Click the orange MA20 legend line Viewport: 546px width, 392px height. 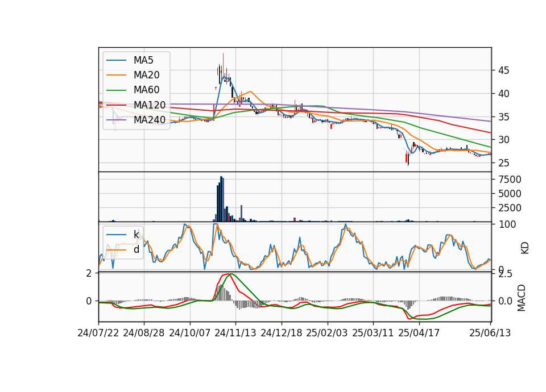pos(116,75)
